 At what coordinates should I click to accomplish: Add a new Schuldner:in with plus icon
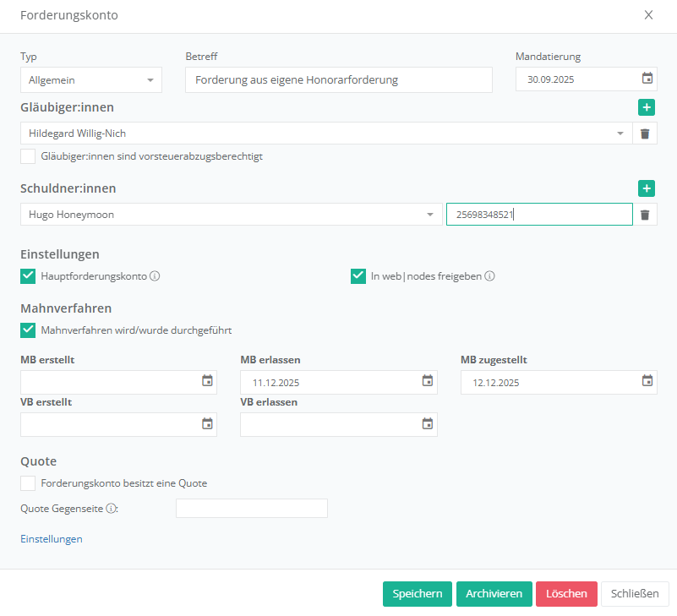pos(646,188)
